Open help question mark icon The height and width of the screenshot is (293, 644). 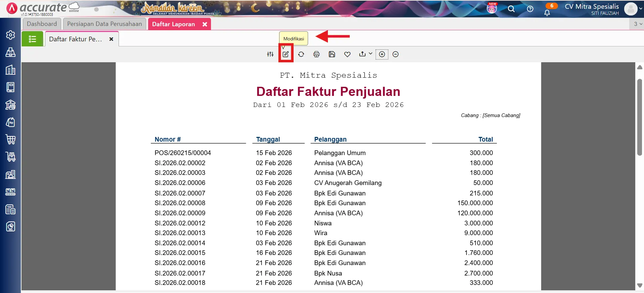[530, 9]
